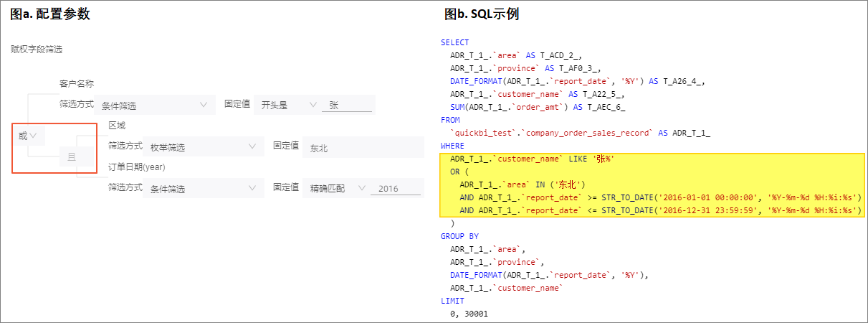Click the 张 fixed value input field
This screenshot has height=323, width=868.
tap(348, 105)
